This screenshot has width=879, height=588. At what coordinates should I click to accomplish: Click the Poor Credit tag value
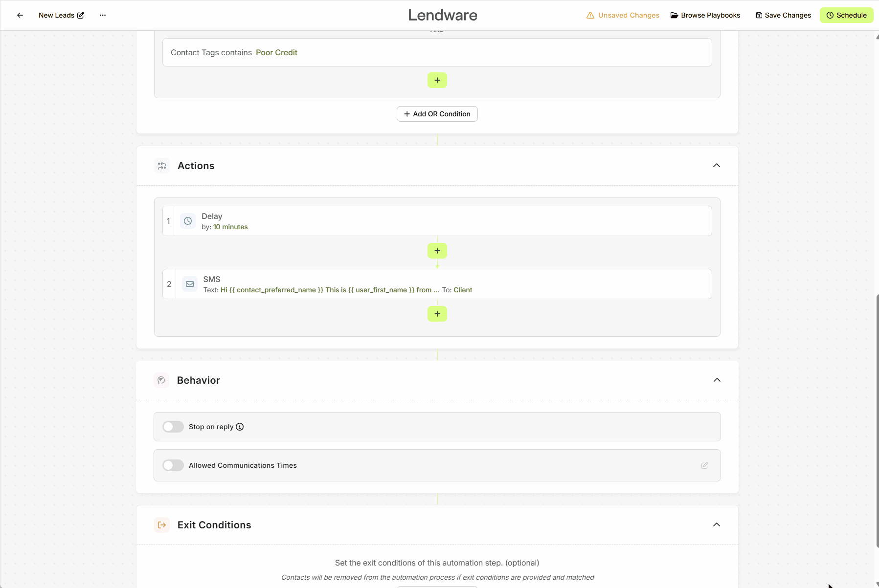[x=276, y=52]
